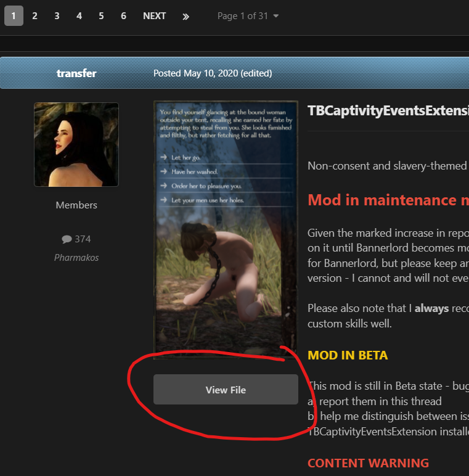Screen dimensions: 469x476
Task: Select page 5 in pagination
Action: 101,16
